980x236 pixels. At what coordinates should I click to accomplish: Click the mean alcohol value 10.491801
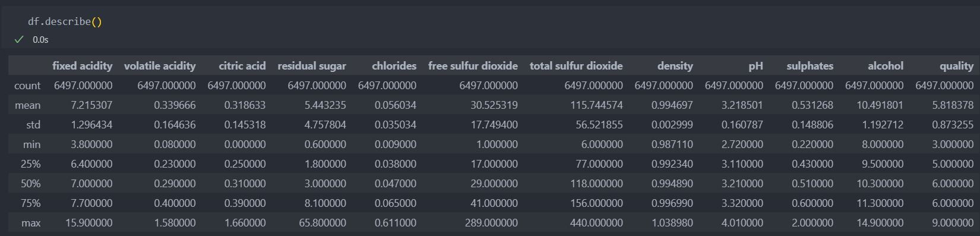880,105
